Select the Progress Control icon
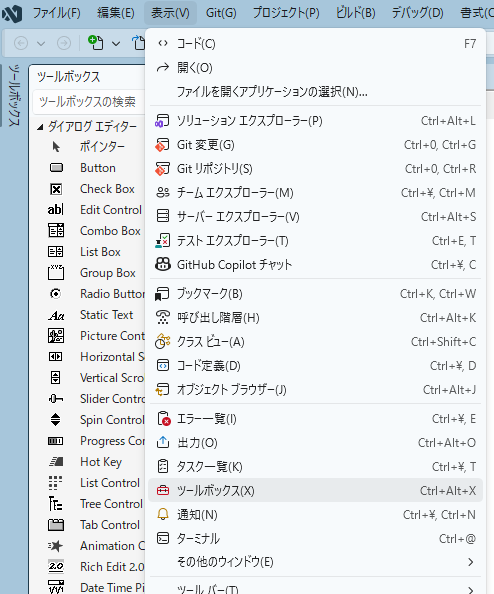The image size is (494, 594). click(56, 441)
